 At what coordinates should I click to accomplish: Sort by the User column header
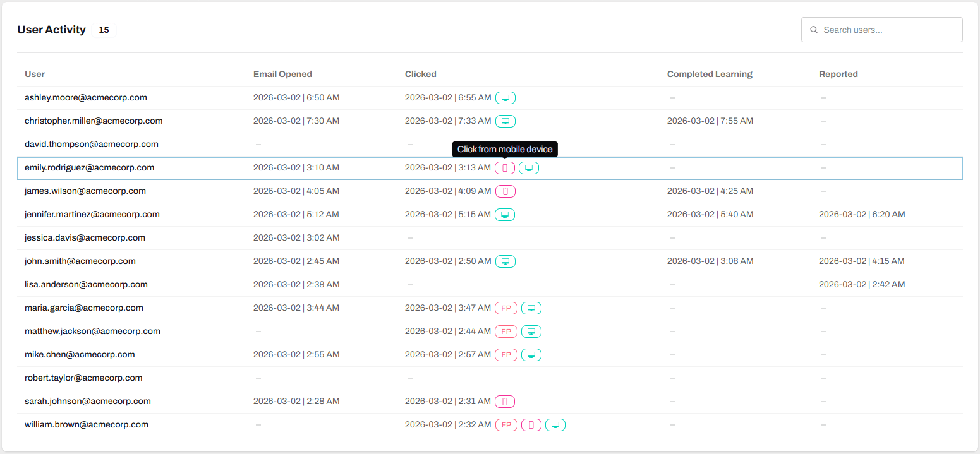34,74
